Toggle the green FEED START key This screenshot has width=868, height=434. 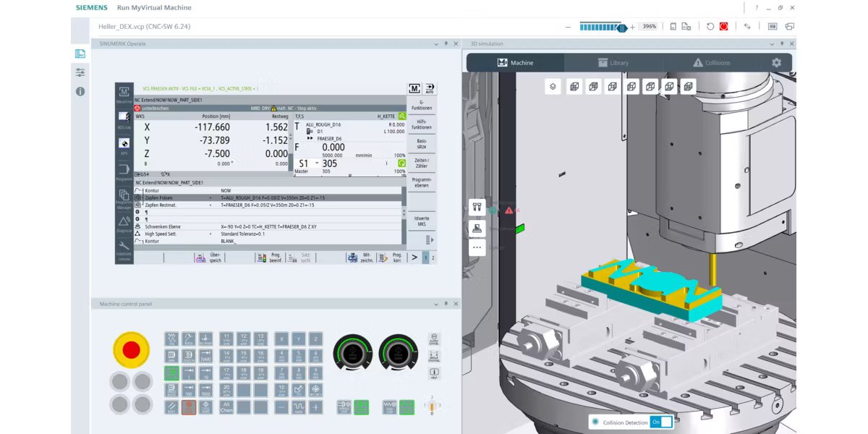click(x=407, y=407)
